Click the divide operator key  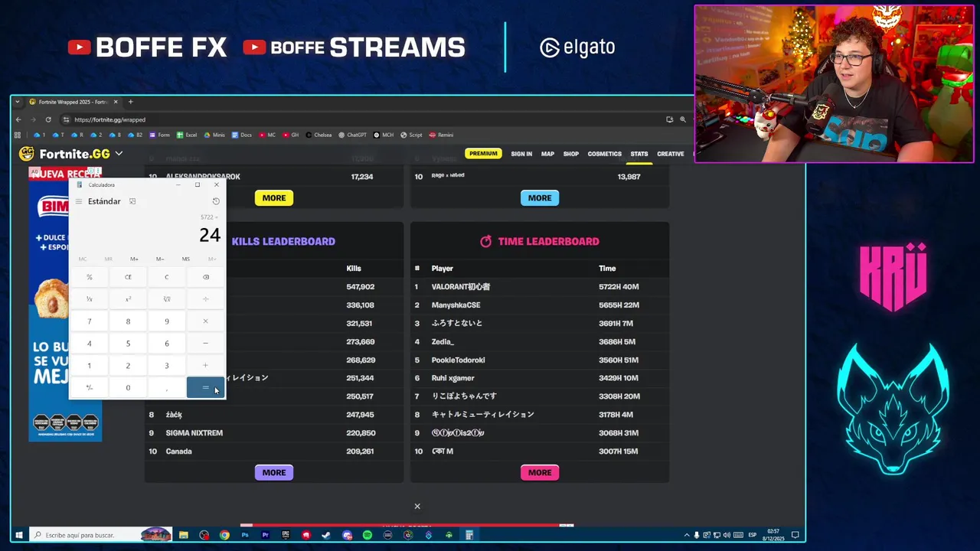click(205, 299)
